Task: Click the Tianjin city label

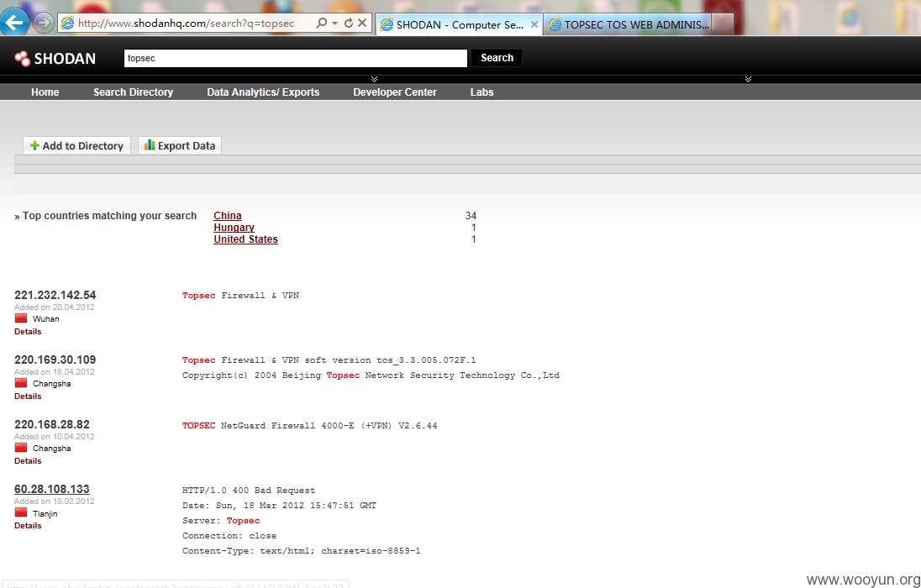Action: [45, 513]
